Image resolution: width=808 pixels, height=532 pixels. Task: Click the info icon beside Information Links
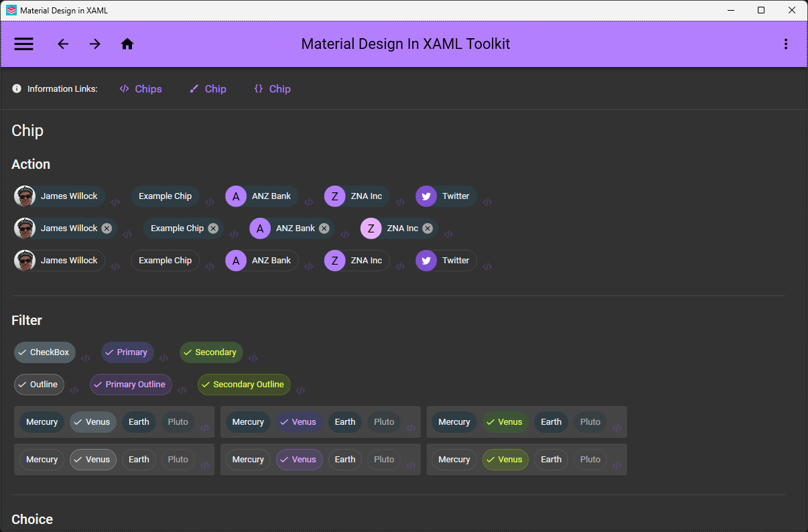(x=17, y=88)
